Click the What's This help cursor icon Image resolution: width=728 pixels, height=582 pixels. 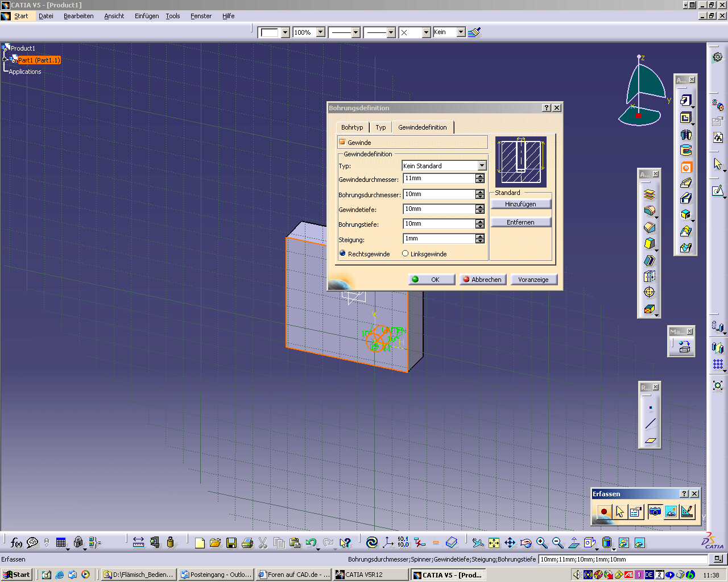point(345,543)
